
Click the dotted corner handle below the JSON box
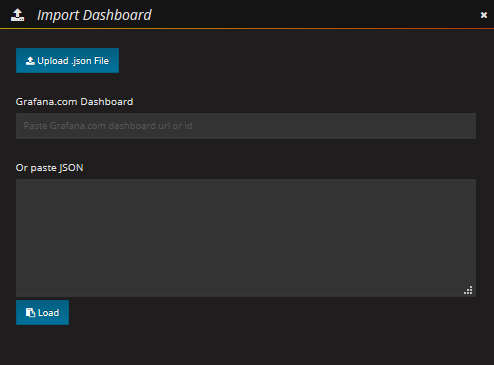(x=468, y=290)
